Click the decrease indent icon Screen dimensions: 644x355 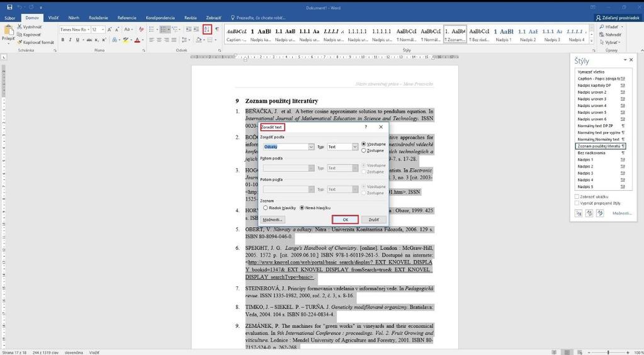click(x=188, y=30)
